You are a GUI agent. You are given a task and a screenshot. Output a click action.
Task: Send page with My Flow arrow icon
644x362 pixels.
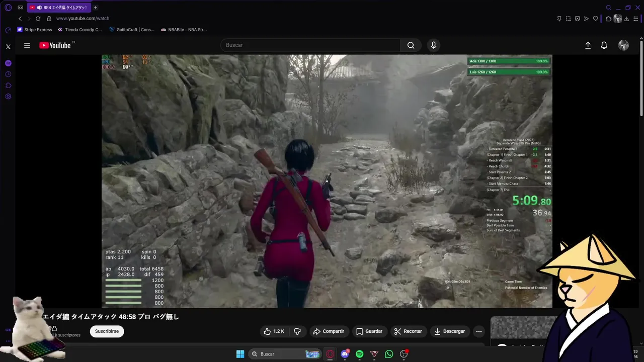[x=586, y=19]
